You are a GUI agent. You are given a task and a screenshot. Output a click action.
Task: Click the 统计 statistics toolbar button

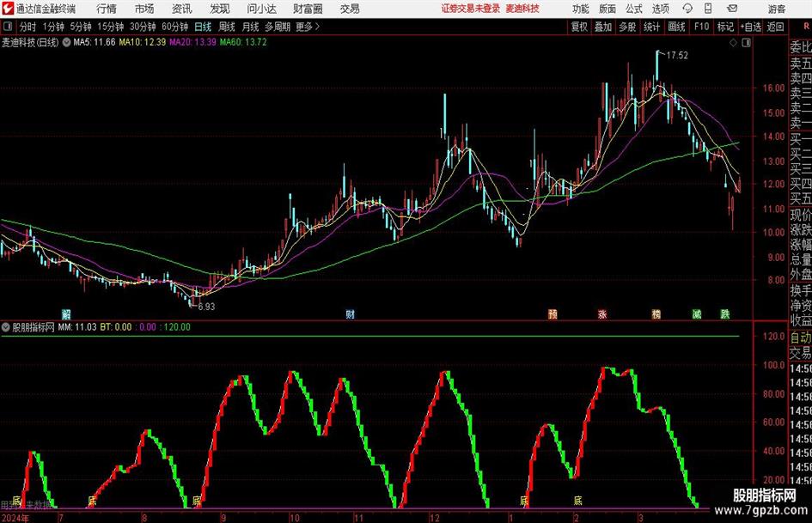click(651, 27)
